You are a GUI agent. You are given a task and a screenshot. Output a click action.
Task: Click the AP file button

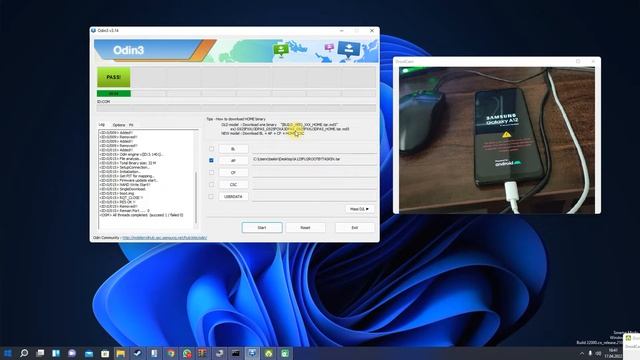click(x=233, y=161)
